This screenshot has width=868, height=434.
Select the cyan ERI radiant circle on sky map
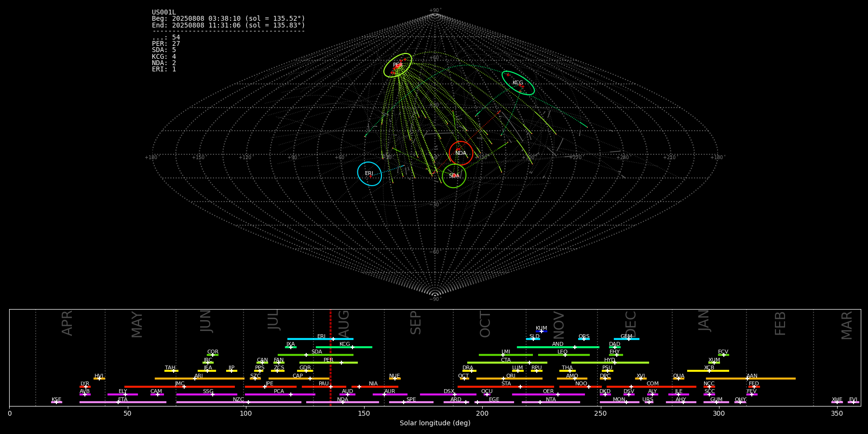(369, 174)
